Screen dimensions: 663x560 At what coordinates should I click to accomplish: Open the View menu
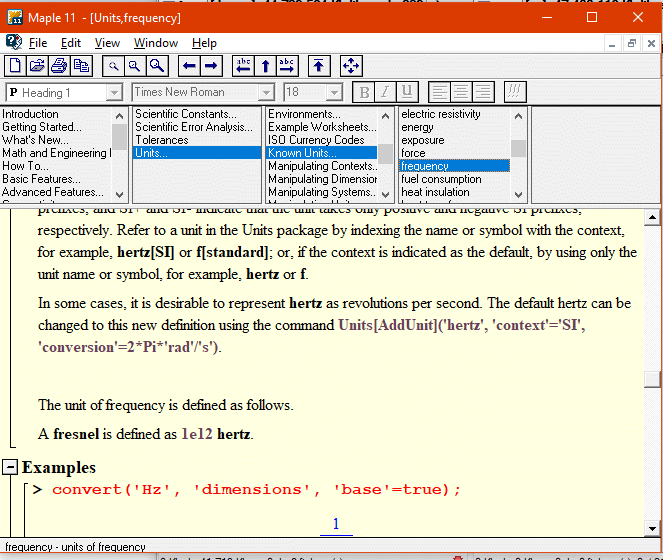coord(107,43)
